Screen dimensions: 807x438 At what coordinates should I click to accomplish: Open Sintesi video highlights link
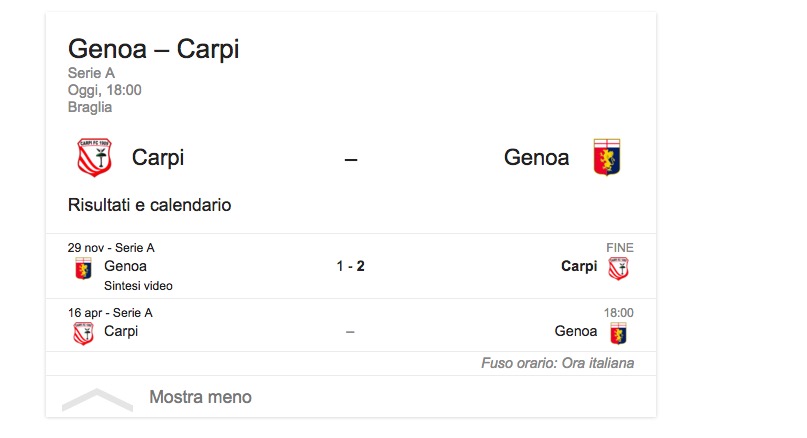tap(138, 286)
